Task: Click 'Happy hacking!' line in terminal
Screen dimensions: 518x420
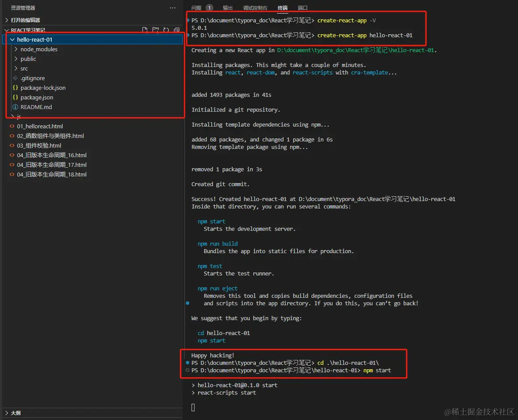Action: (x=213, y=355)
